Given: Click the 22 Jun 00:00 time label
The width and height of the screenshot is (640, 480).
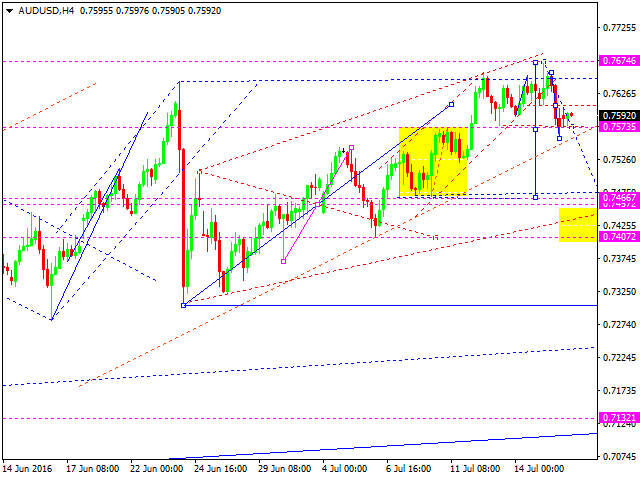Looking at the screenshot, I should click(157, 469).
